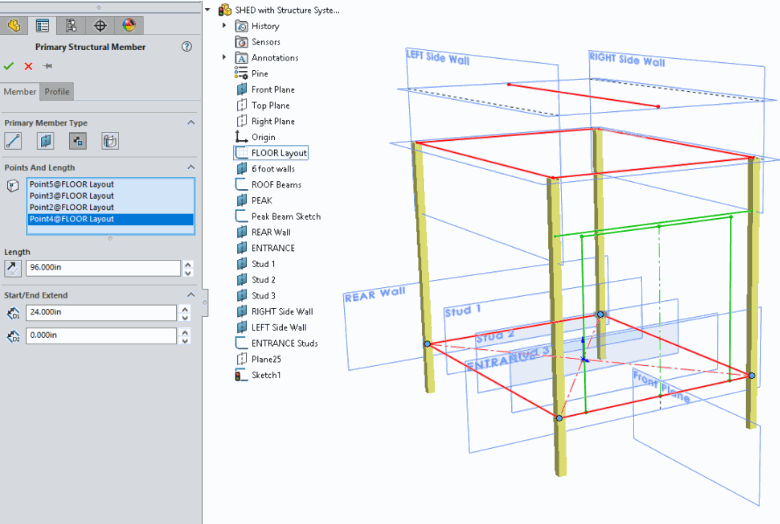
Task: Click the green checkmark to accept member
Action: point(9,66)
